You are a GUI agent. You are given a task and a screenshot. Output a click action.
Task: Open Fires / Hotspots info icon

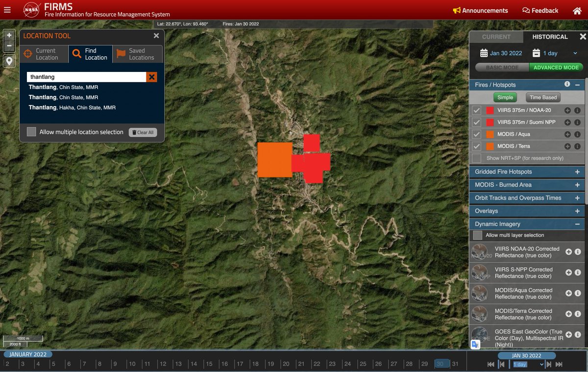pos(567,84)
